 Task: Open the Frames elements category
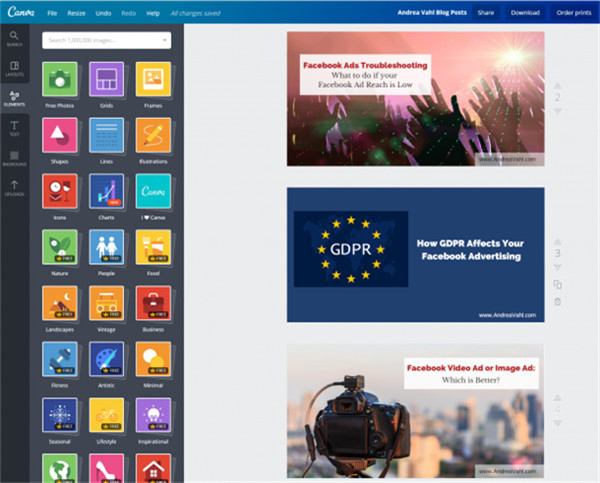point(153,80)
